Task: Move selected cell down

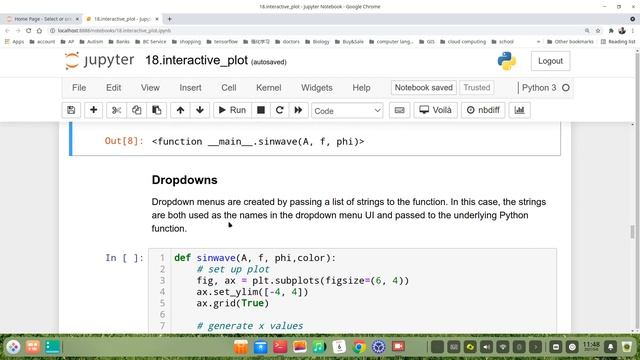Action: [200, 110]
